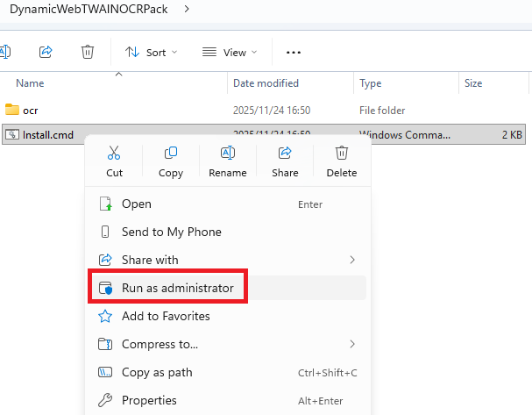This screenshot has height=415, width=532.
Task: Choose Add to Favorites
Action: coord(228,316)
